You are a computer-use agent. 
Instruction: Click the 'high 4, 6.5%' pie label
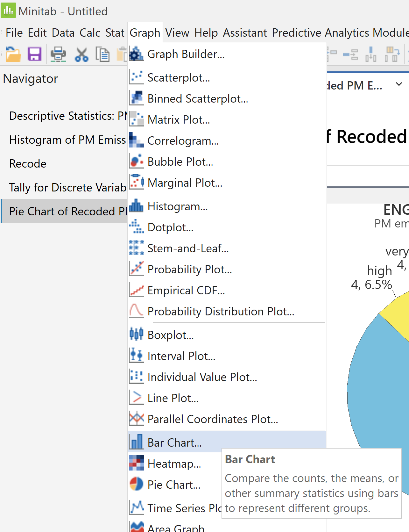pos(372,277)
